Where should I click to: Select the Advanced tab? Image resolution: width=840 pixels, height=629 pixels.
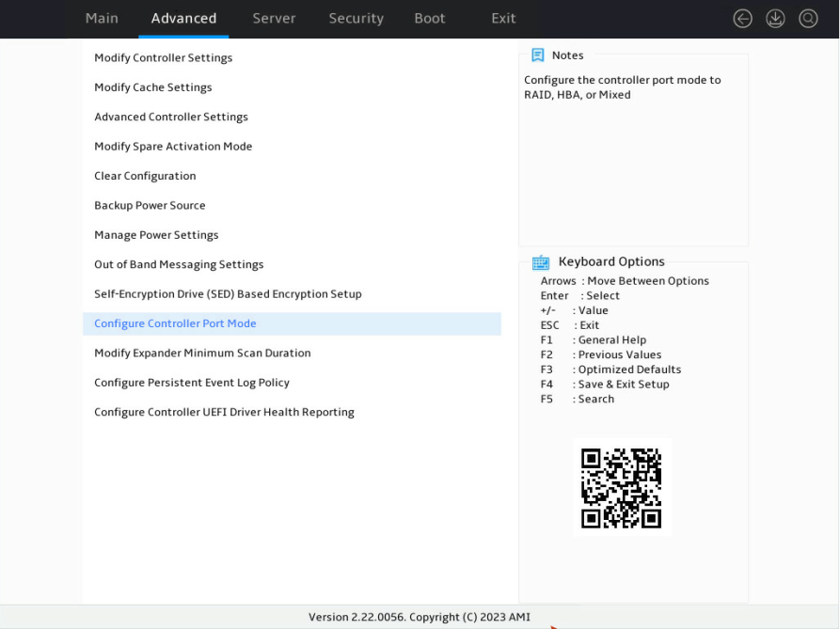click(x=183, y=18)
